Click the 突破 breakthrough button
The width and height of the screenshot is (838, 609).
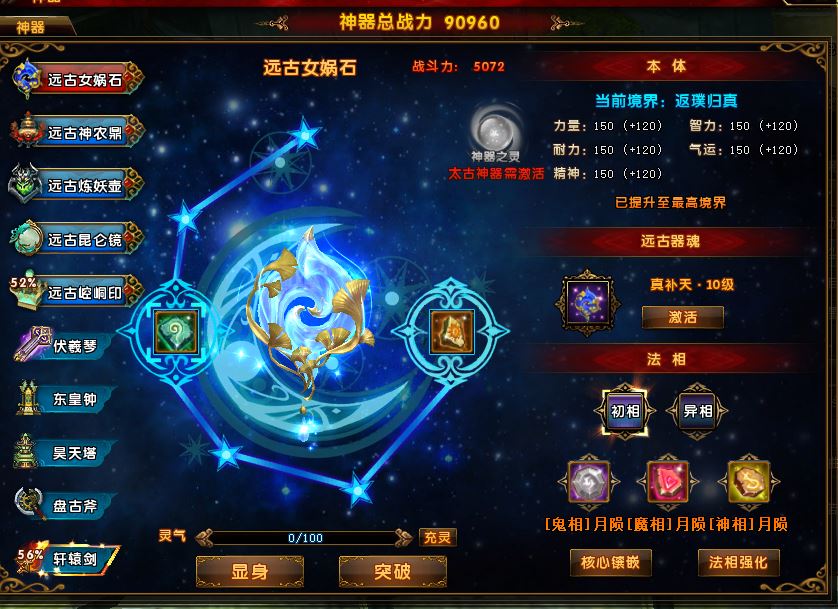tap(392, 572)
